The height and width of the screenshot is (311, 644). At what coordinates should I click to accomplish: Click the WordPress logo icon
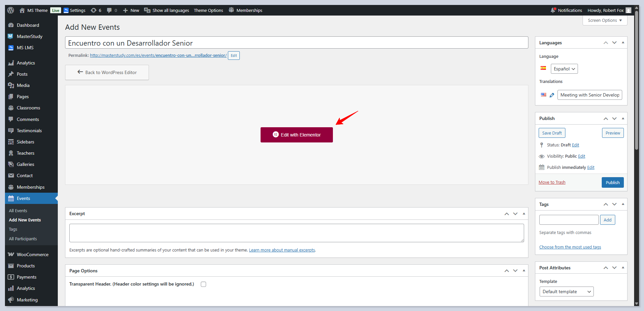point(11,10)
